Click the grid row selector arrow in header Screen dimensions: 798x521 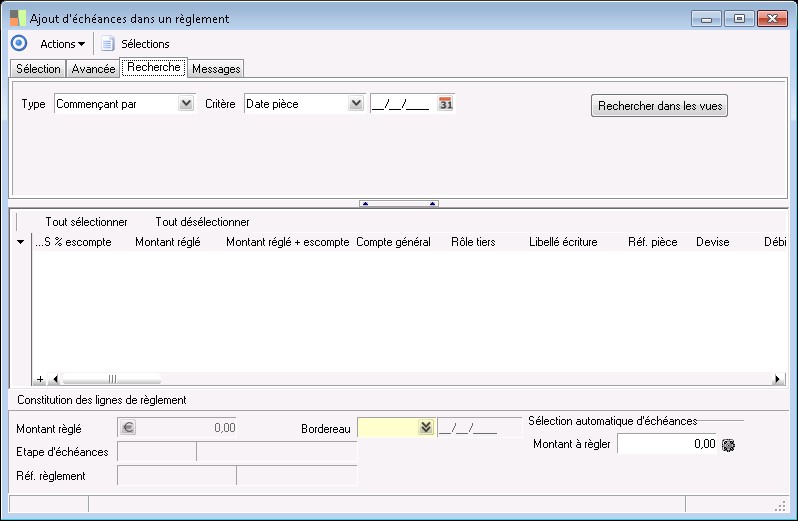click(x=21, y=242)
